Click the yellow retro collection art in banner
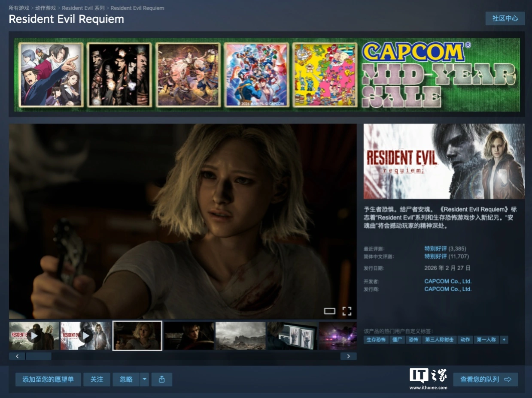This screenshot has height=398, width=532. click(325, 75)
